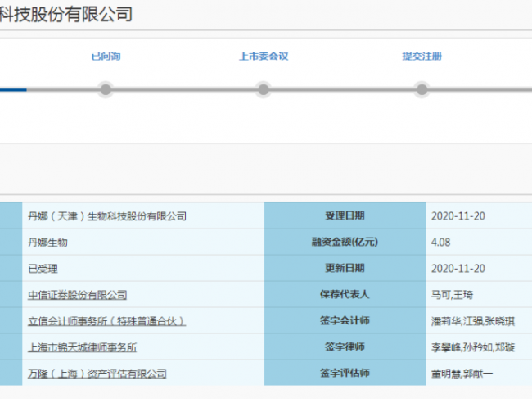Click the 丹娜生物 short name cell
The height and width of the screenshot is (399, 532).
pyautogui.click(x=143, y=243)
